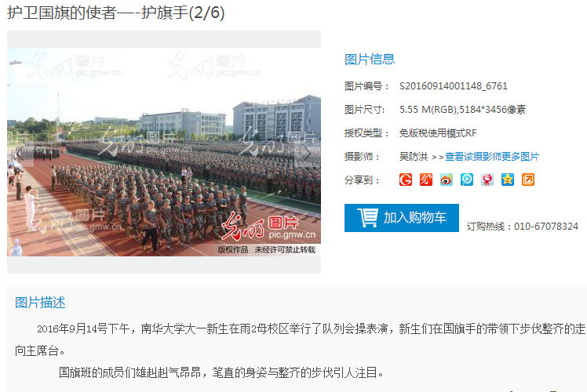
Task: Click the 图片信息 heading
Action: pyautogui.click(x=370, y=59)
